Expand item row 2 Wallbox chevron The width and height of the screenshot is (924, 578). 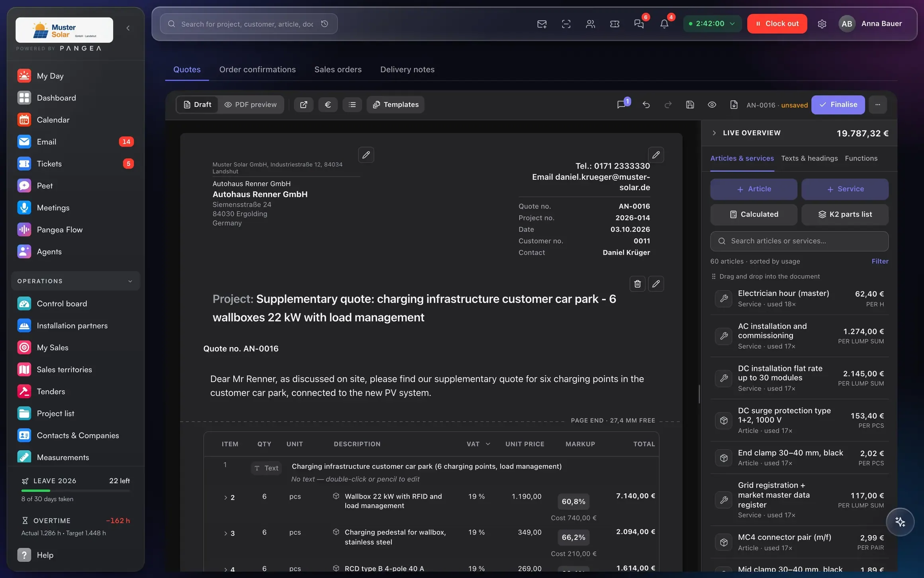[x=225, y=497]
